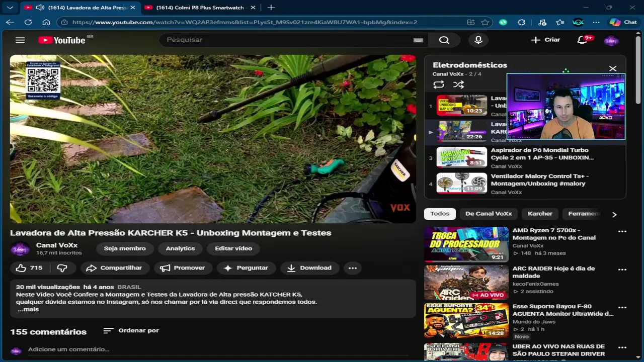Open browser settings and more menu

tap(596, 22)
